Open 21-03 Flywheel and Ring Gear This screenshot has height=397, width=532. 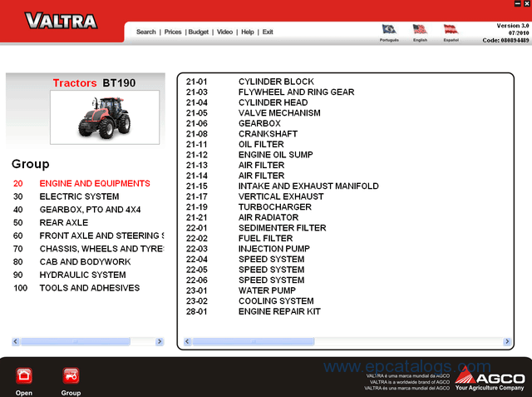pyautogui.click(x=270, y=92)
